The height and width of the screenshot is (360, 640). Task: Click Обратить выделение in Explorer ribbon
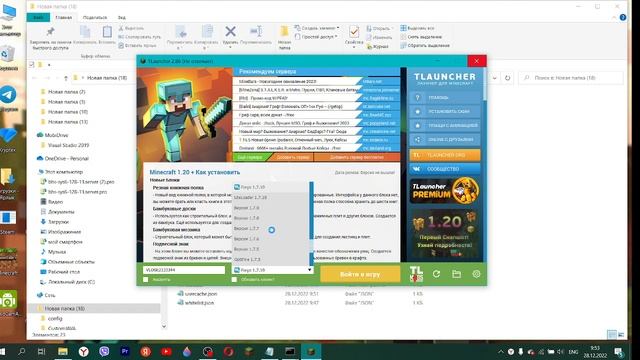point(425,45)
